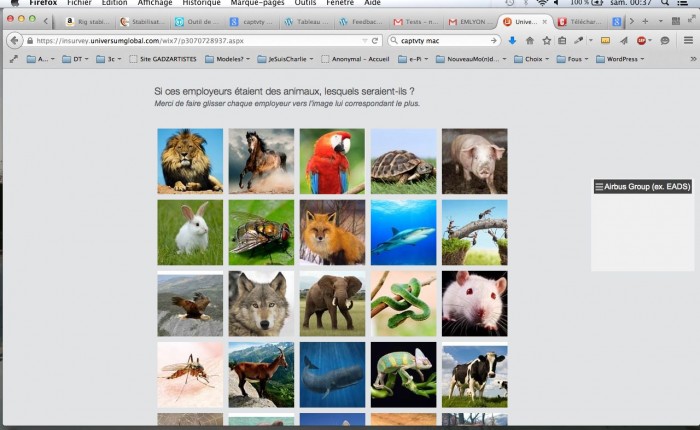Viewport: 700px width, 430px height.
Task: Switch to the Tableau WordPress tab
Action: tap(307, 21)
